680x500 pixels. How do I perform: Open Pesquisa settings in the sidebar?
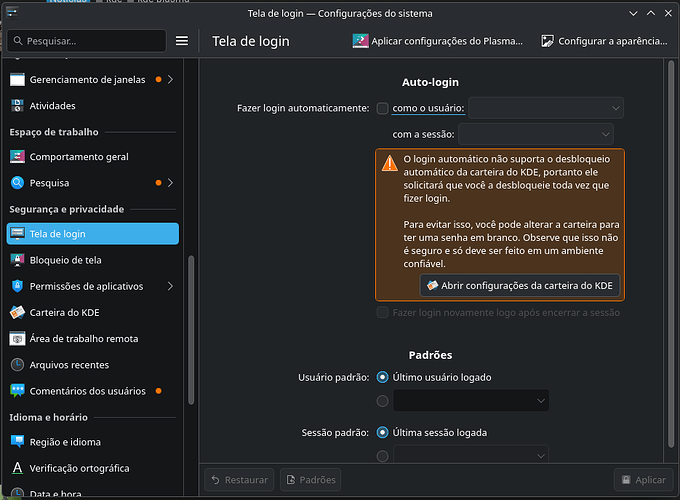click(x=50, y=183)
